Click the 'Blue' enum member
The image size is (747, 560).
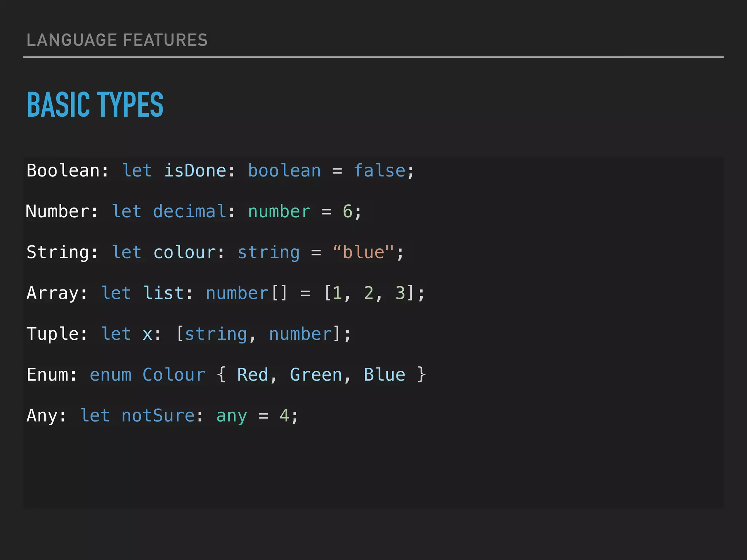point(384,375)
